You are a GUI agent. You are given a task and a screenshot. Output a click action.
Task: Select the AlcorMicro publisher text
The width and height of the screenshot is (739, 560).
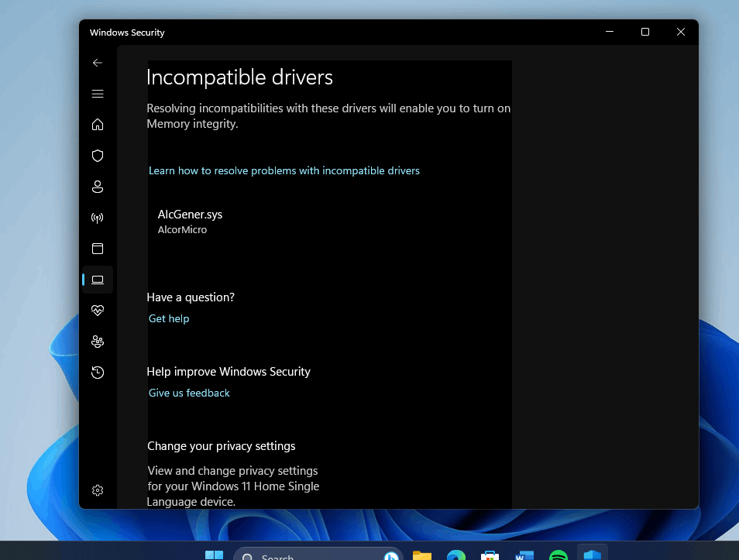[182, 229]
